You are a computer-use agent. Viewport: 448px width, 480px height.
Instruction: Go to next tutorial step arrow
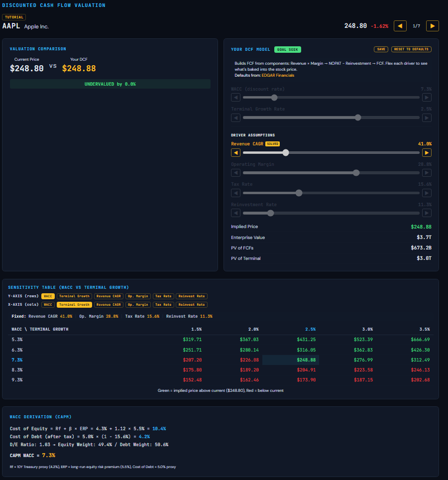433,26
